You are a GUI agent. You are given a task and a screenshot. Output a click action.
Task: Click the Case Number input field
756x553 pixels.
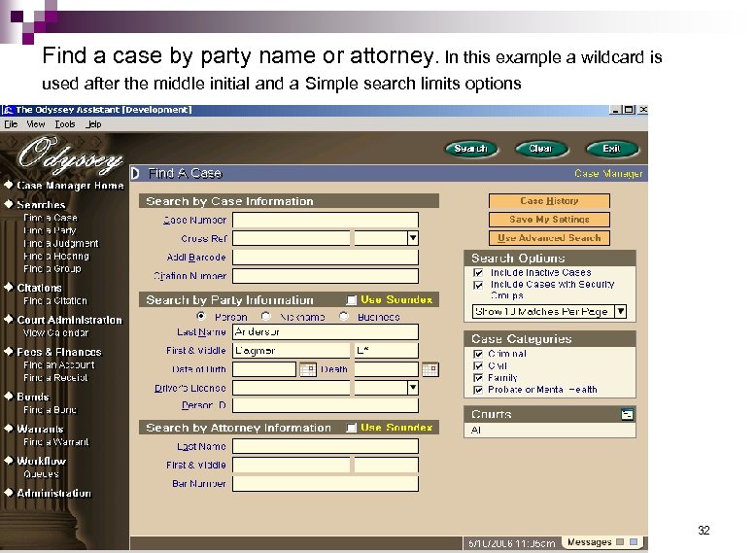tap(326, 220)
